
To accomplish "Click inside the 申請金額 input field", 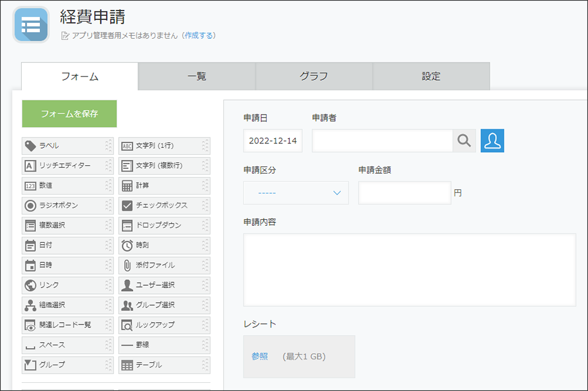I will [405, 192].
